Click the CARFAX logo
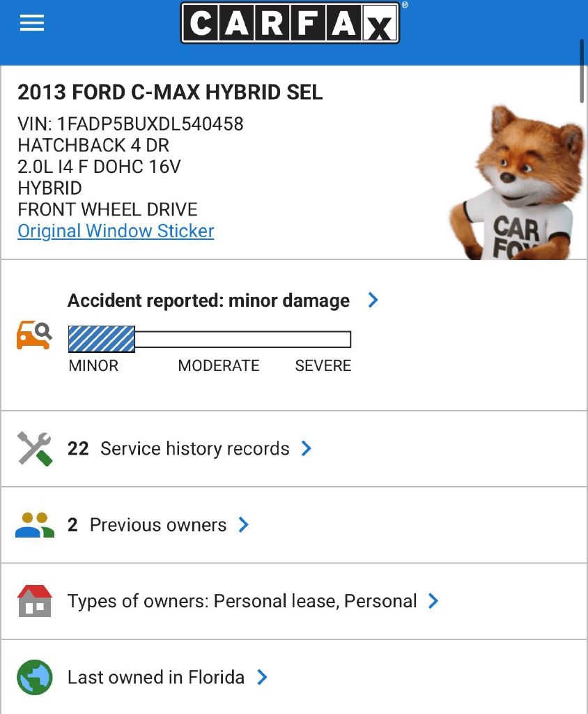The image size is (588, 714). point(290,23)
